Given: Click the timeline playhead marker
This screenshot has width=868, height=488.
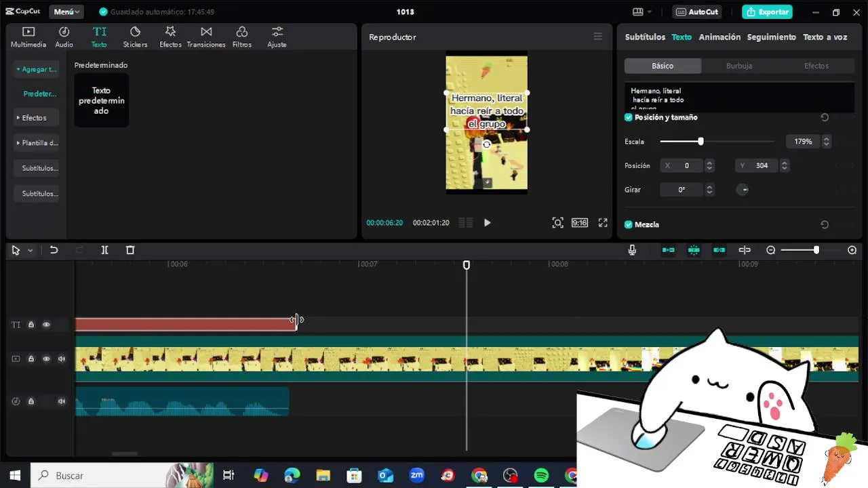Looking at the screenshot, I should [467, 265].
